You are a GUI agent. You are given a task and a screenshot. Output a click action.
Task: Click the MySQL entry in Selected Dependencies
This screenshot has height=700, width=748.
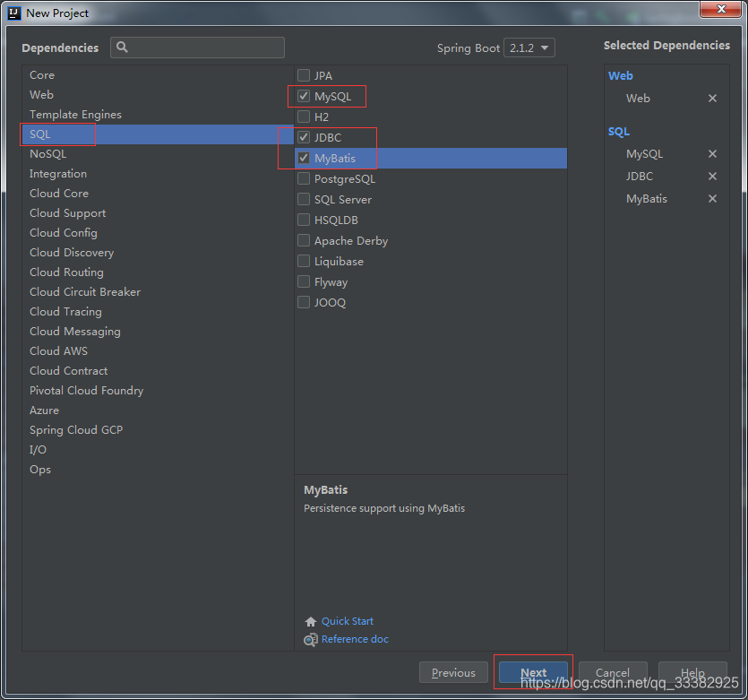[644, 153]
